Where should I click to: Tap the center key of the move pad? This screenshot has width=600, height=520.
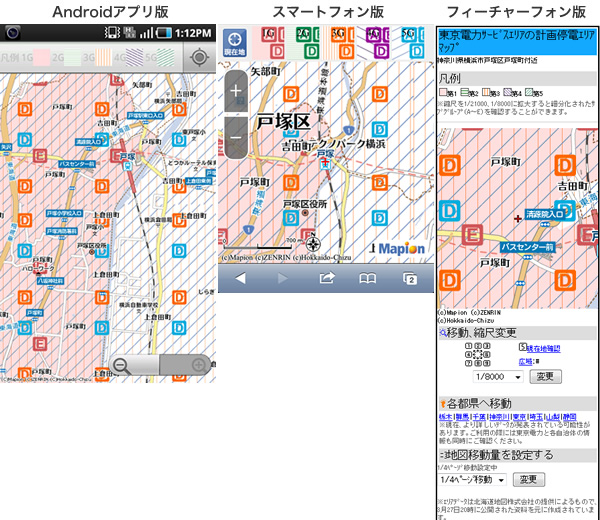click(478, 355)
